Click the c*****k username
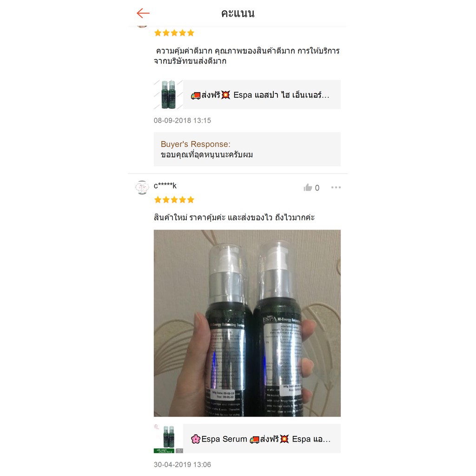 pos(165,185)
